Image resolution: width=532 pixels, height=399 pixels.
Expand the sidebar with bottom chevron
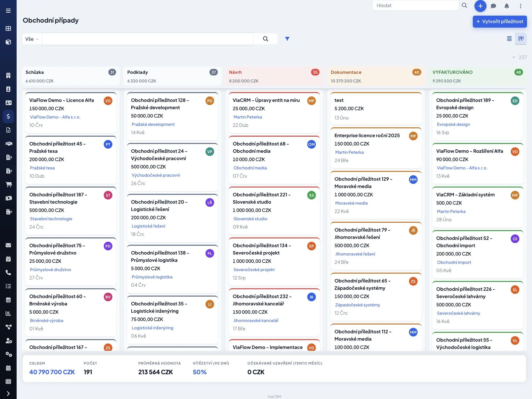8,394
